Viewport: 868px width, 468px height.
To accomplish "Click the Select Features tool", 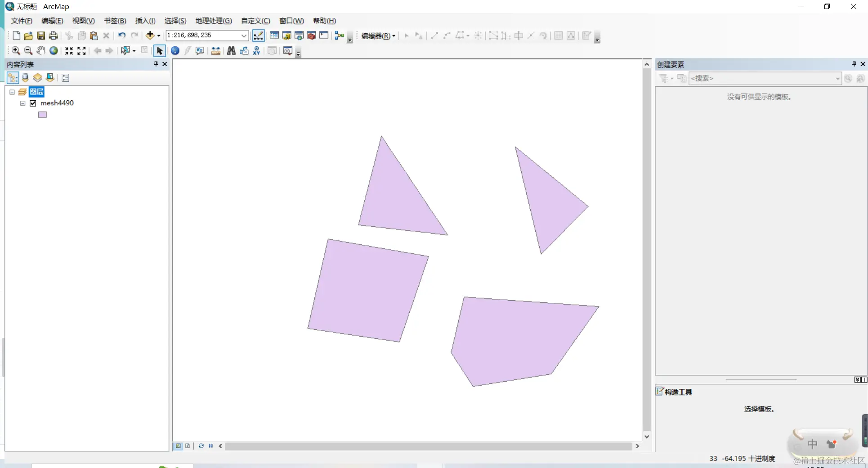I will (x=125, y=51).
